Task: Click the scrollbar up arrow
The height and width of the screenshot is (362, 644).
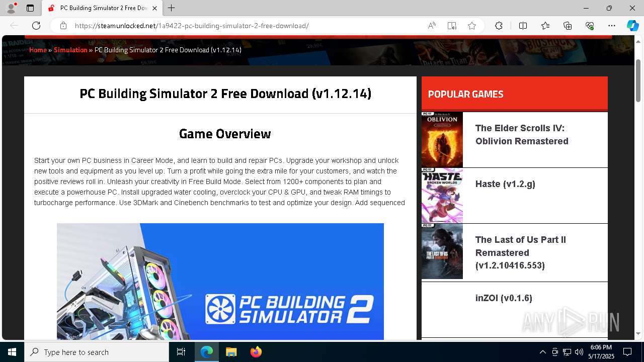Action: 638,42
